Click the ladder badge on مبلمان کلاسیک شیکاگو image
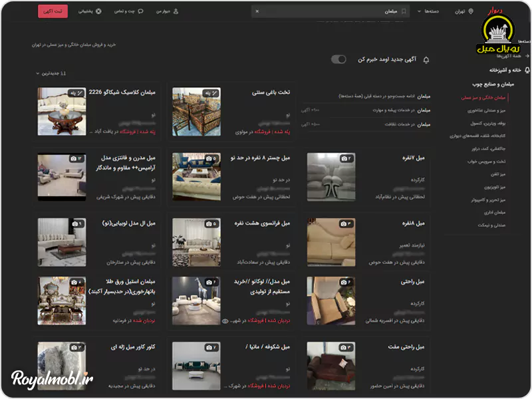This screenshot has height=399, width=532. [x=76, y=93]
